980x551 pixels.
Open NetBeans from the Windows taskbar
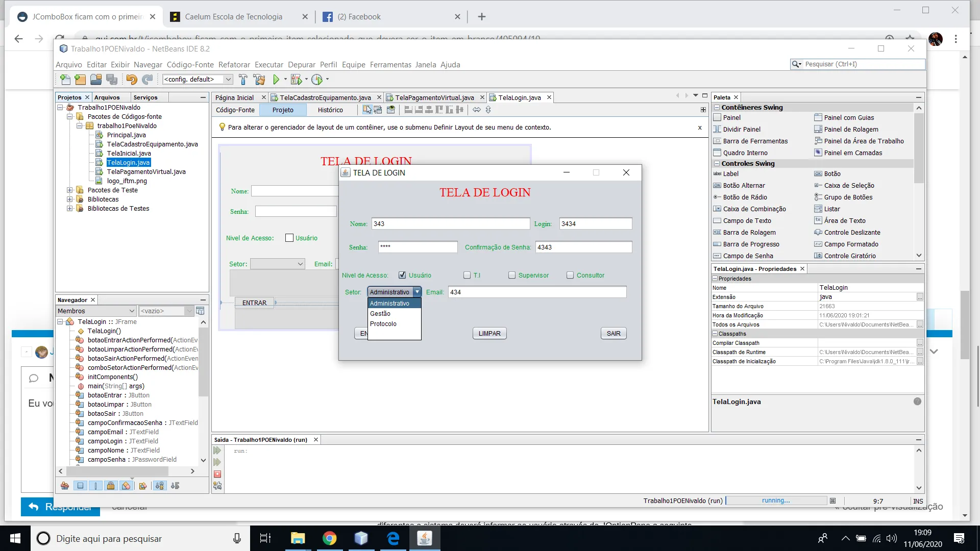point(361,538)
